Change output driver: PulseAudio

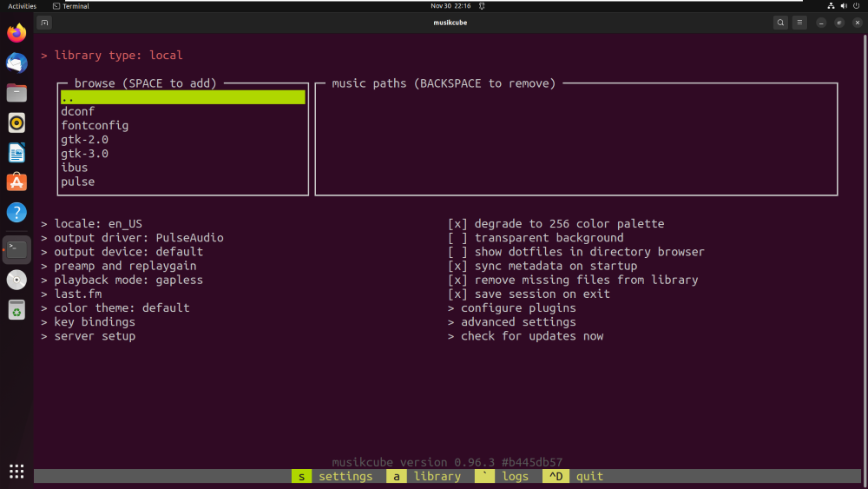coord(132,238)
